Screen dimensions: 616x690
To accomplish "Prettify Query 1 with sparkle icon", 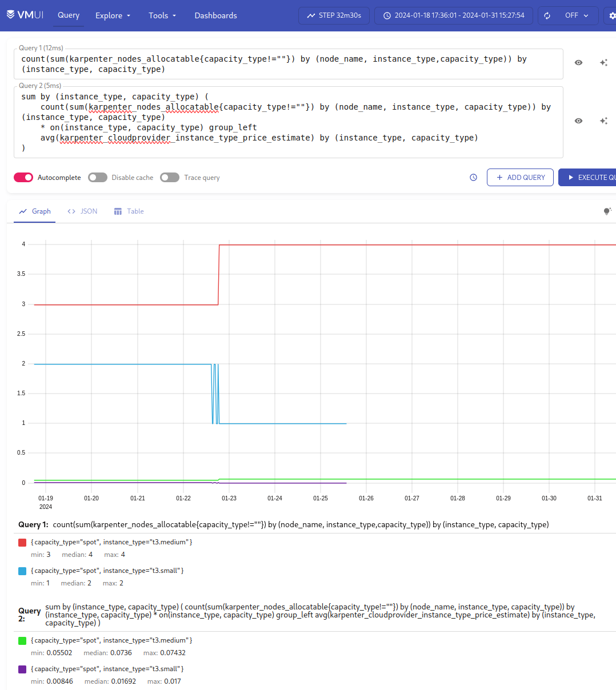I will point(603,63).
